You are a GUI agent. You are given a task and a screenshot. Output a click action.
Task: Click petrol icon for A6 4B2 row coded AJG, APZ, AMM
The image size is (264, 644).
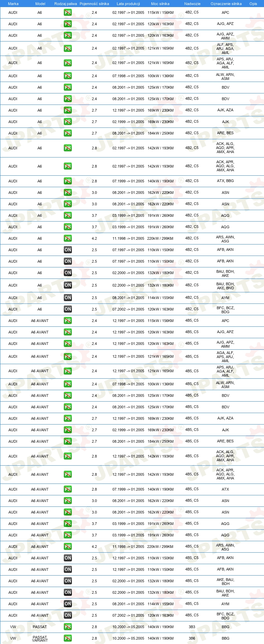pos(68,35)
